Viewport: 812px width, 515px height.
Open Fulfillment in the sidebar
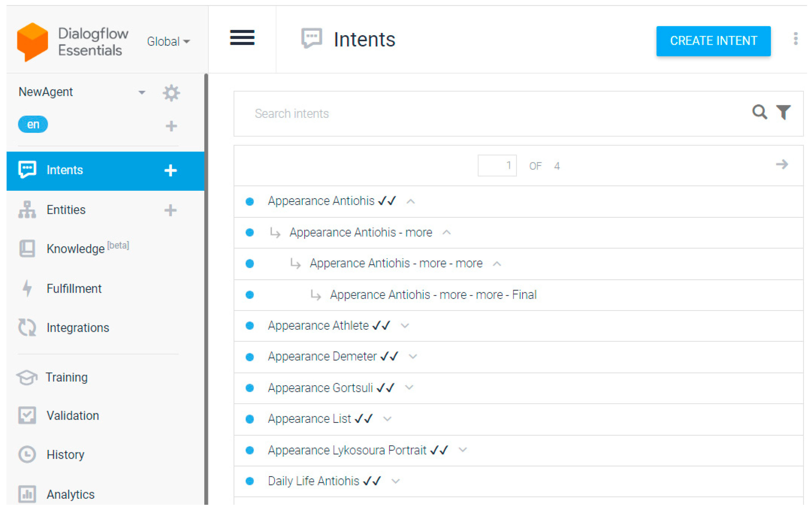tap(74, 289)
